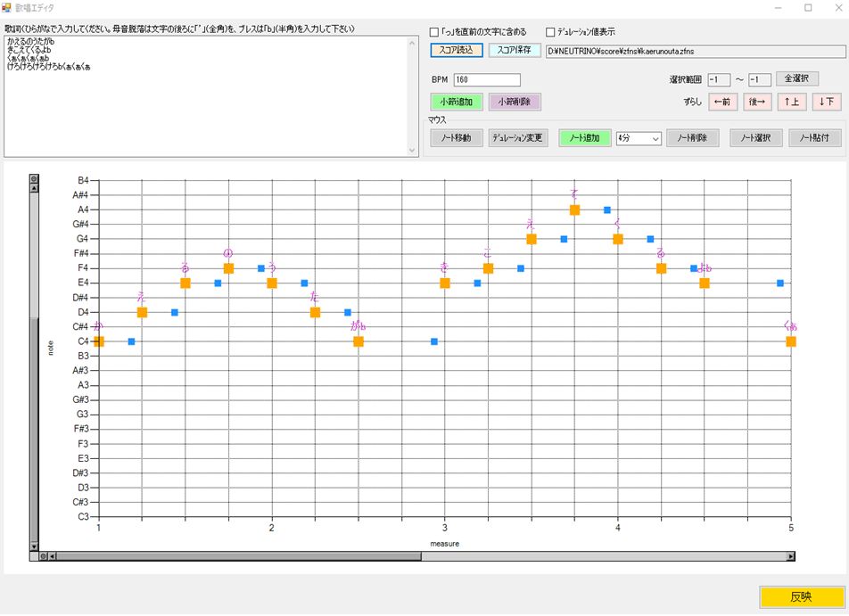This screenshot has height=616, width=849.
Task: Click the ←前 shift-earlier arrow button
Action: point(722,102)
